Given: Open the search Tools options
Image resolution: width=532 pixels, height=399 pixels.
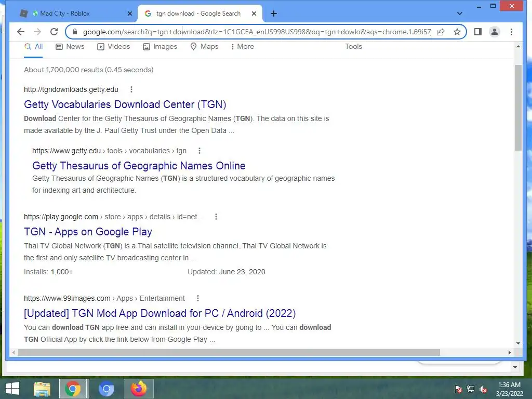Looking at the screenshot, I should pos(353,46).
